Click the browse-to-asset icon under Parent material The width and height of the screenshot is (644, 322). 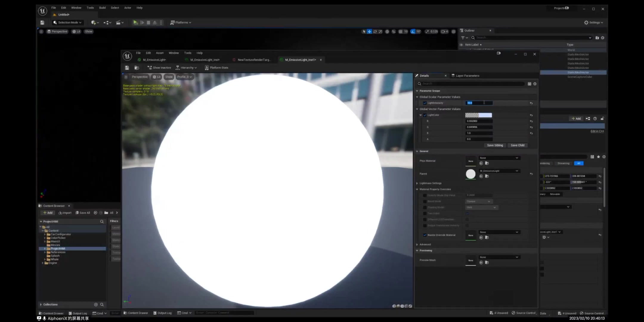[487, 176]
